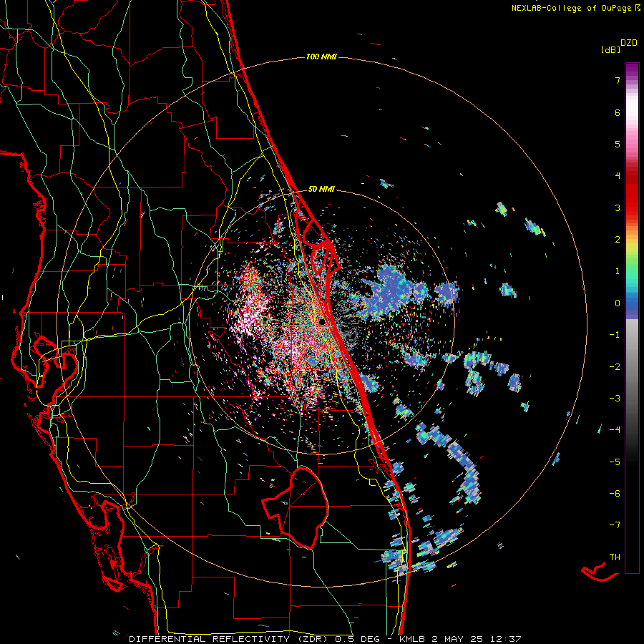Click the 0.5 DEG elevation text
This screenshot has height=644, width=644.
pos(358,639)
